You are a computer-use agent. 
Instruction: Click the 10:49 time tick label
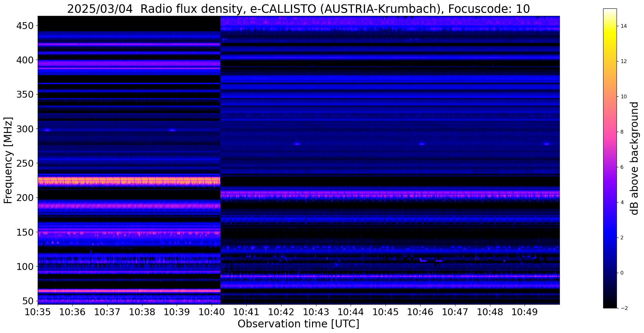[x=525, y=312]
